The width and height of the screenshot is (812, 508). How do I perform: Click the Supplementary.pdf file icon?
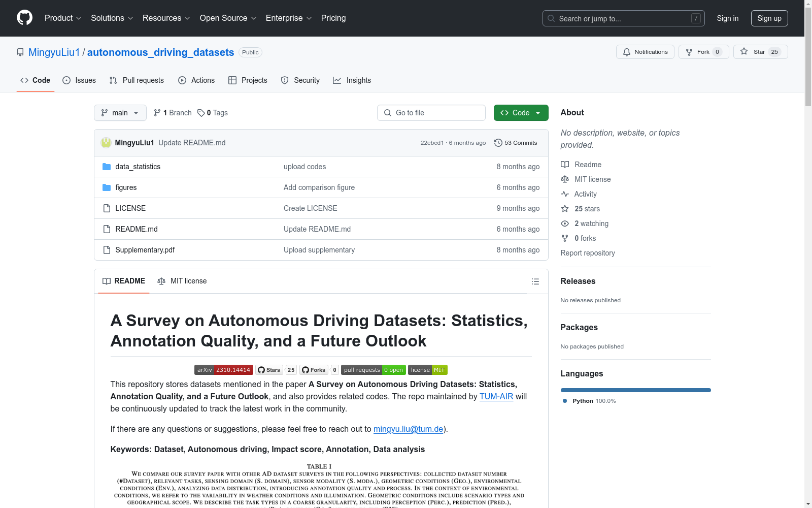tap(107, 250)
